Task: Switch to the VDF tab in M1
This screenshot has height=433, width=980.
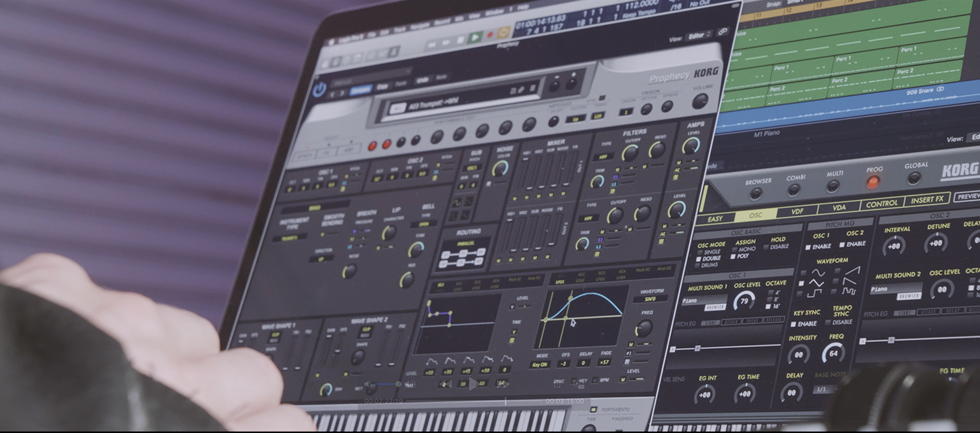Action: coord(797,211)
